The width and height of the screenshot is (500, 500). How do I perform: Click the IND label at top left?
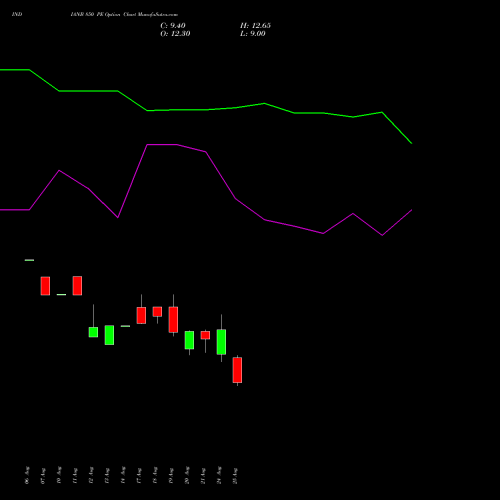pyautogui.click(x=17, y=14)
